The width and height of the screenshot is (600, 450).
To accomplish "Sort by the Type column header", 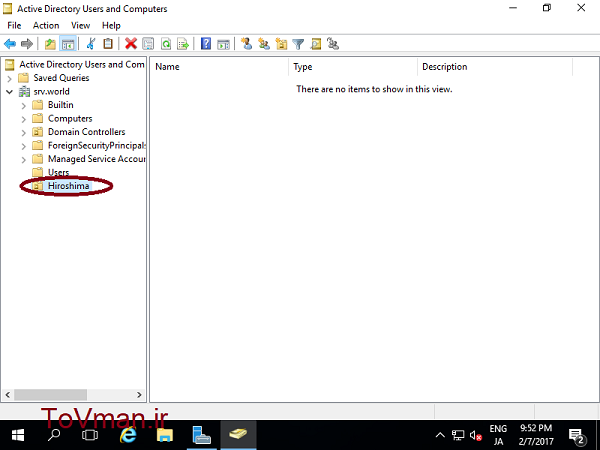I will pyautogui.click(x=353, y=67).
